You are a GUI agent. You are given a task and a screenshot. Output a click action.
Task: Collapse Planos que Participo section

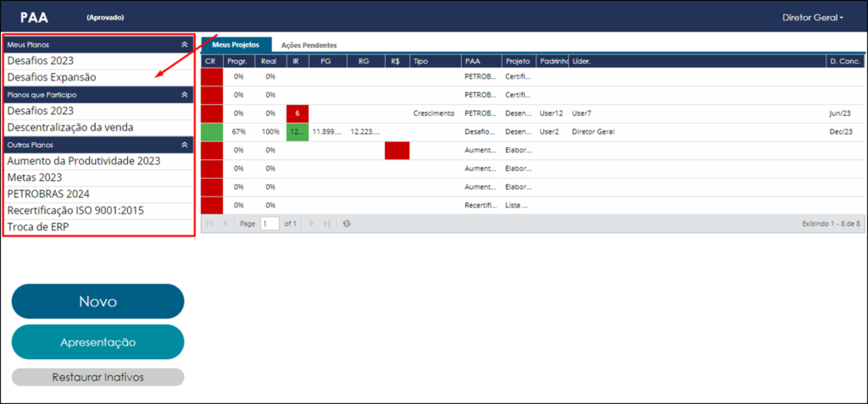(185, 95)
